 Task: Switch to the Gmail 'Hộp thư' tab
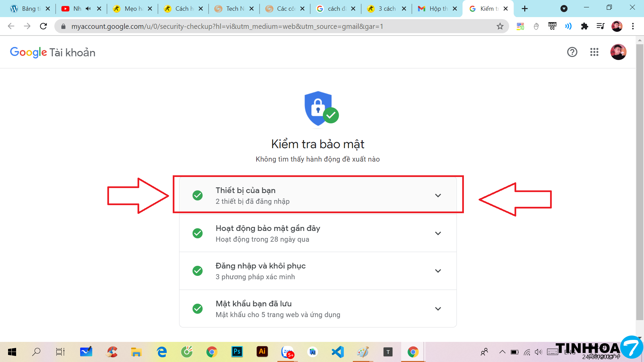pos(434,9)
